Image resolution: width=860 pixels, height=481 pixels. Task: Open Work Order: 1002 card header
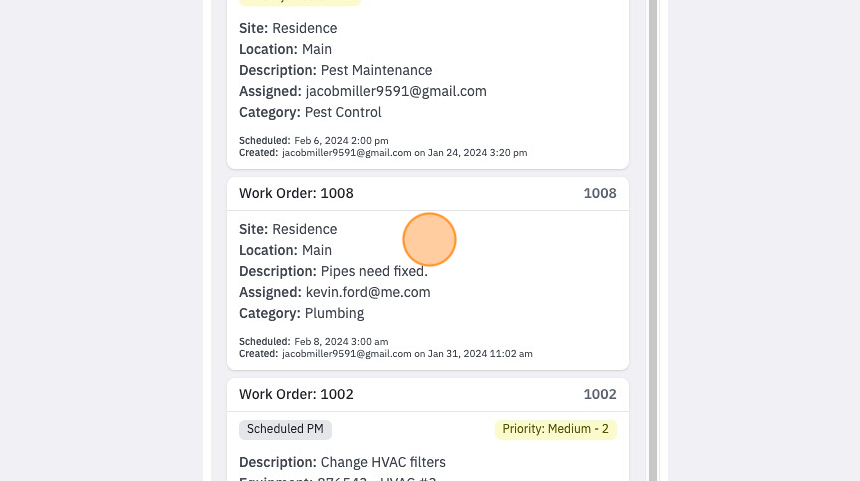(427, 394)
